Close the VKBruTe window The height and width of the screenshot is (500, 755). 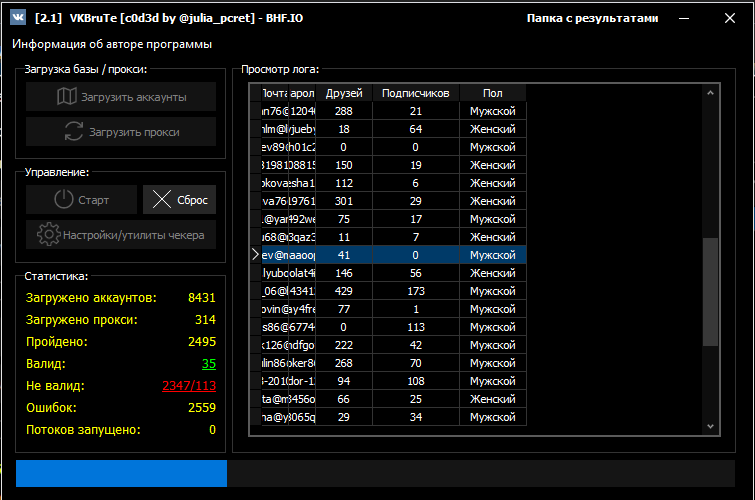tap(730, 18)
